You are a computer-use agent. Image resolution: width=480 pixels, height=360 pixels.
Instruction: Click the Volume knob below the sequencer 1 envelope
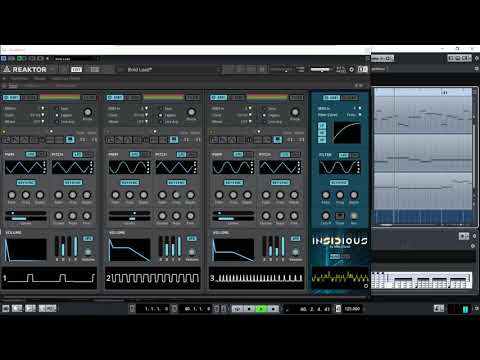click(88, 252)
